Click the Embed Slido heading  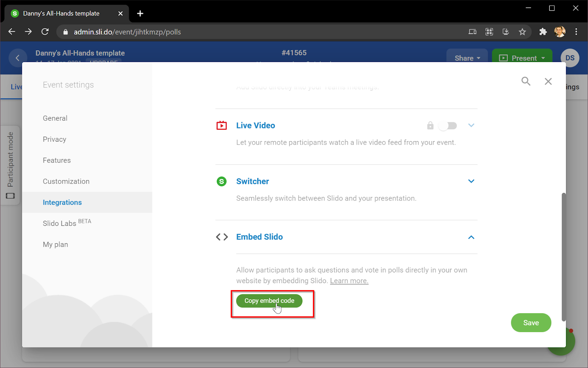pos(259,237)
